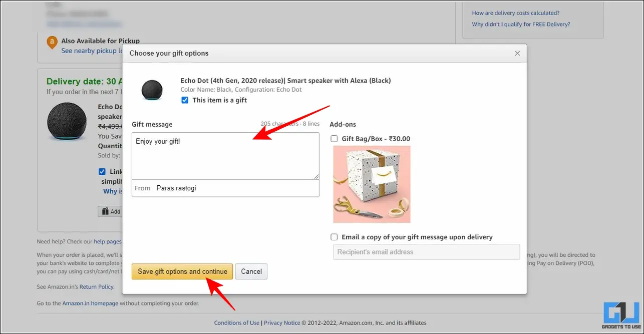Open the Return Policy link
The height and width of the screenshot is (334, 644).
coord(97,287)
